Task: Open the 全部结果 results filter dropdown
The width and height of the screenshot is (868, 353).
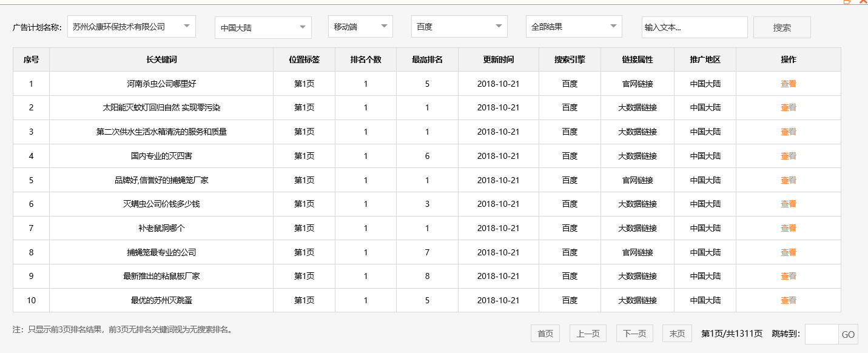Action: point(574,27)
